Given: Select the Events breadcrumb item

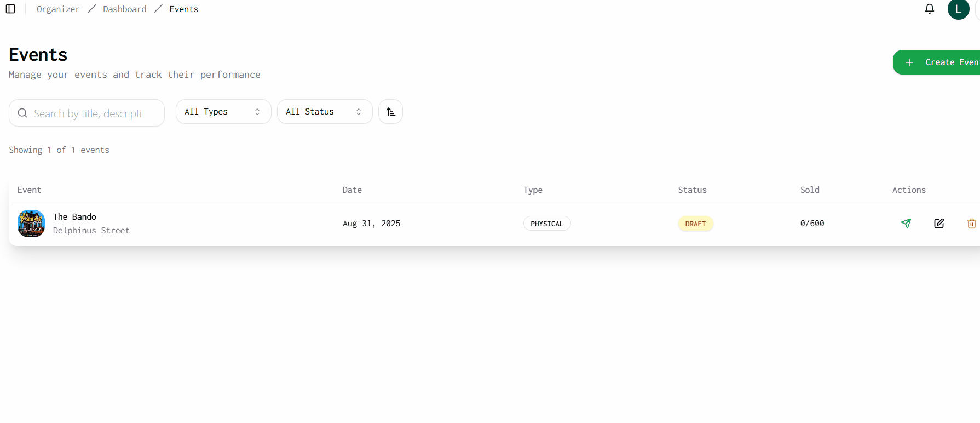Looking at the screenshot, I should [x=184, y=9].
